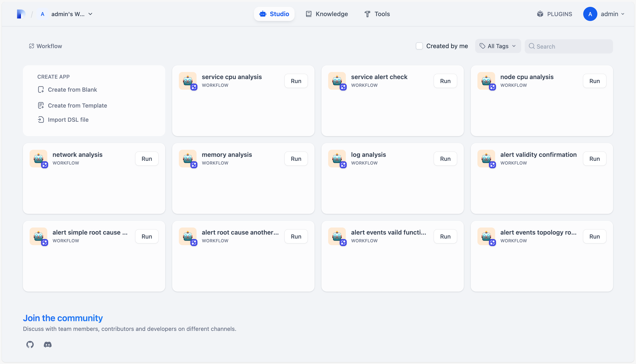Click the admin user avatar
The width and height of the screenshot is (636, 364).
590,14
